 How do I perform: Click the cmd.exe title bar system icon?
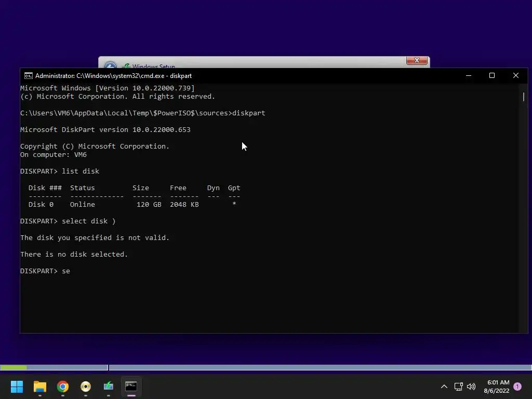29,76
